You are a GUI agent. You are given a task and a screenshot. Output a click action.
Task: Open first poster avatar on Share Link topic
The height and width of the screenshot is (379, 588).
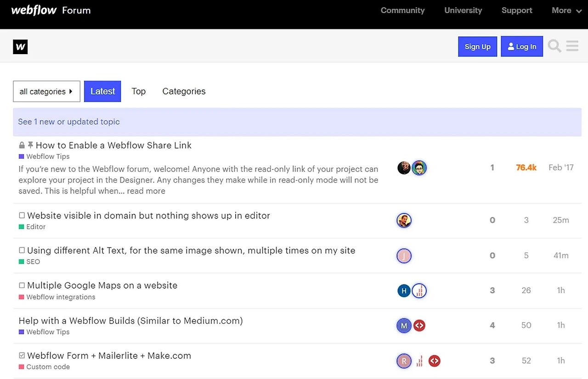pos(404,168)
